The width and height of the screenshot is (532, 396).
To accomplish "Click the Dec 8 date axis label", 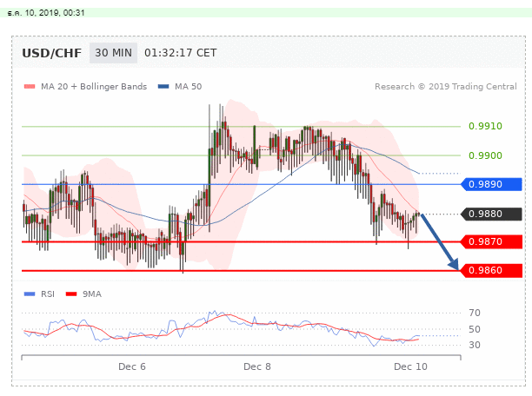I will tap(257, 366).
